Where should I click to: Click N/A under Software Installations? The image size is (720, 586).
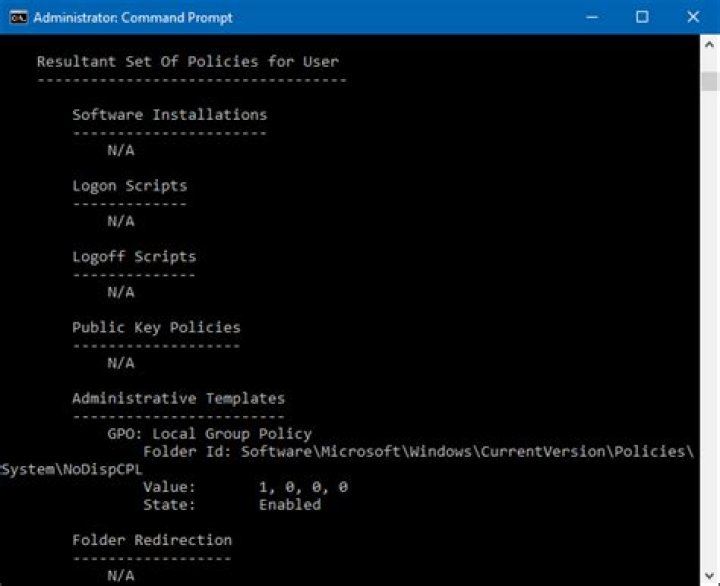(x=121, y=150)
